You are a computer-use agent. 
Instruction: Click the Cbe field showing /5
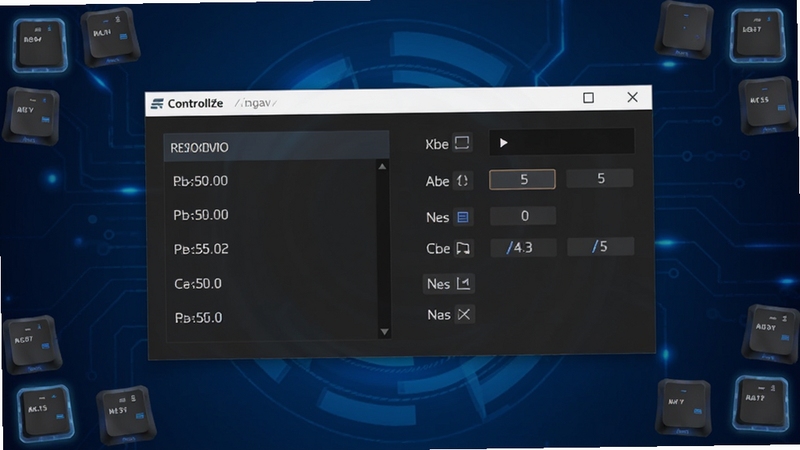[601, 247]
